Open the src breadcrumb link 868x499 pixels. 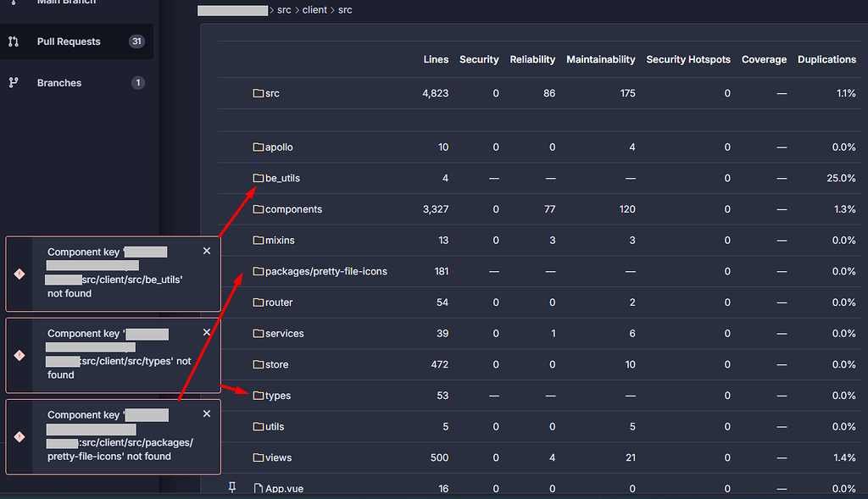tap(283, 9)
